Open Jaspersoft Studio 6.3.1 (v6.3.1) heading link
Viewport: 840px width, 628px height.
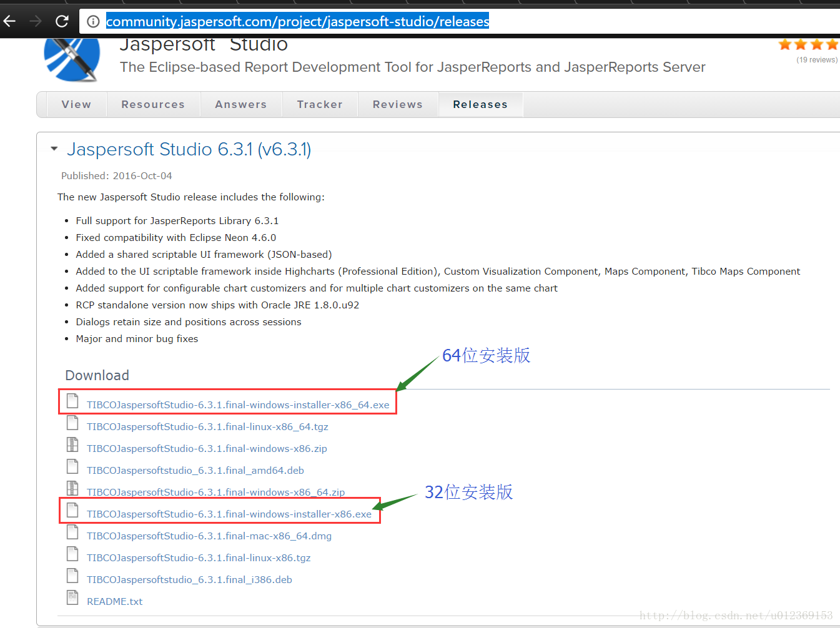coord(189,149)
